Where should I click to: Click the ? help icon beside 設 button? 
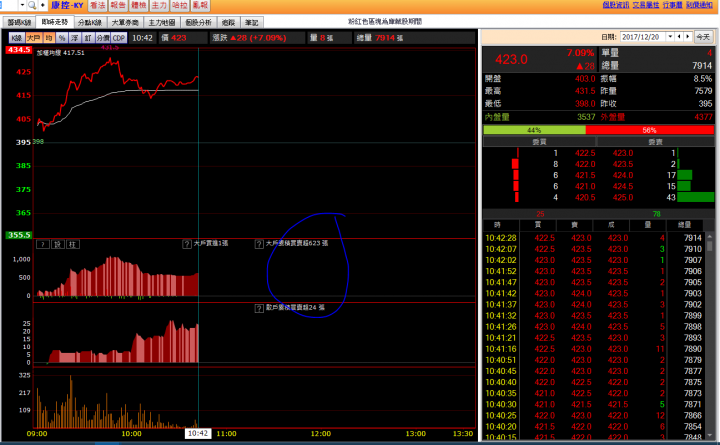point(43,244)
